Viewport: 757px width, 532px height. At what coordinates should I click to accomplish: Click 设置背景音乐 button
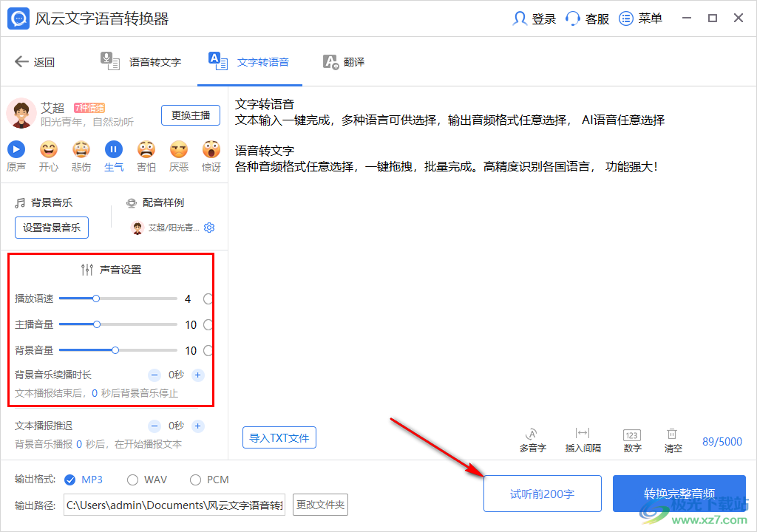coord(52,228)
